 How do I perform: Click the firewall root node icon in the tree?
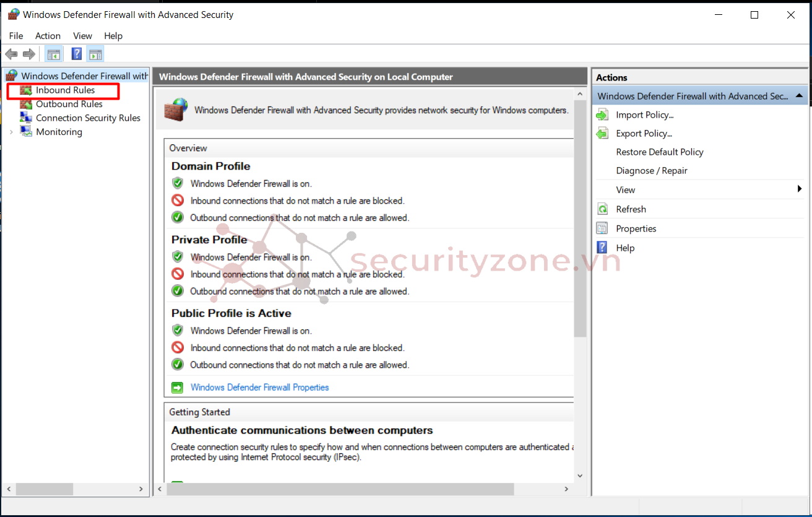12,76
